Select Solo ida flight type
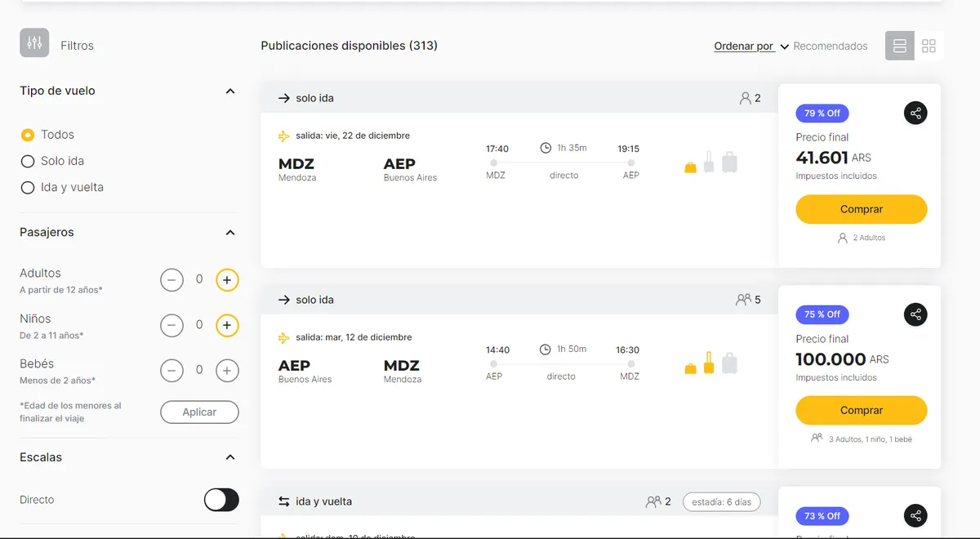The image size is (980, 539). [x=28, y=161]
